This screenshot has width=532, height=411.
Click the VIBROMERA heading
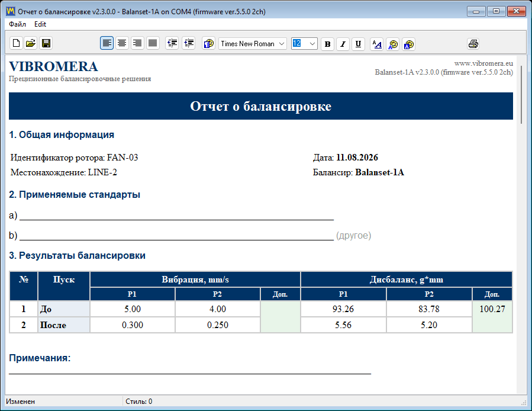(x=53, y=66)
